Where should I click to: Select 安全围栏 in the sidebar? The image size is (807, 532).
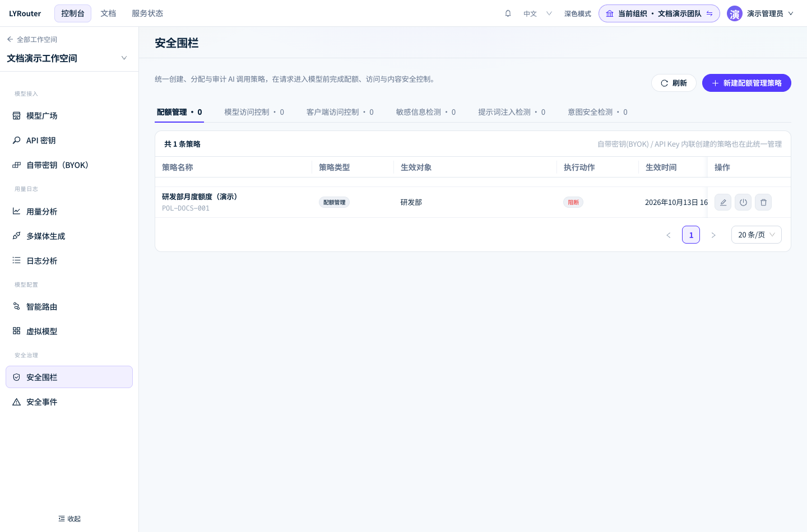[x=69, y=377]
